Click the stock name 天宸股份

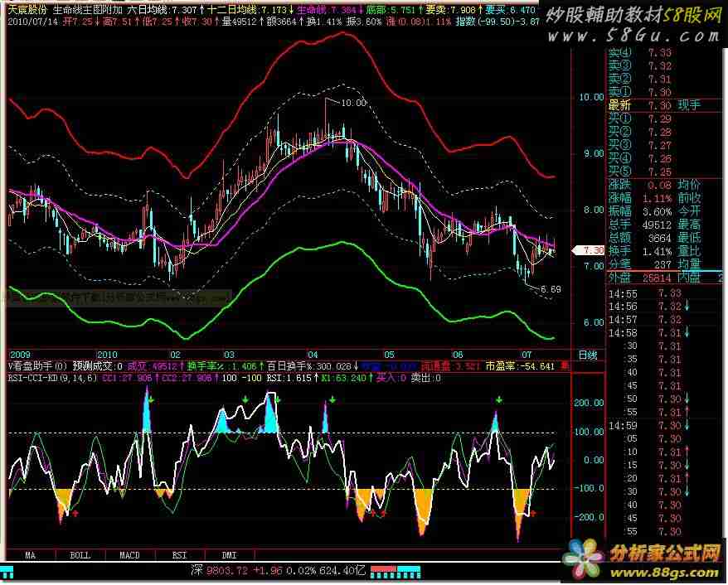tap(27, 10)
